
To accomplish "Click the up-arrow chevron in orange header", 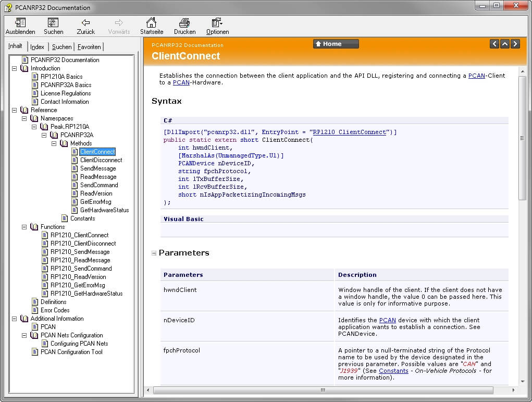I will (x=504, y=44).
